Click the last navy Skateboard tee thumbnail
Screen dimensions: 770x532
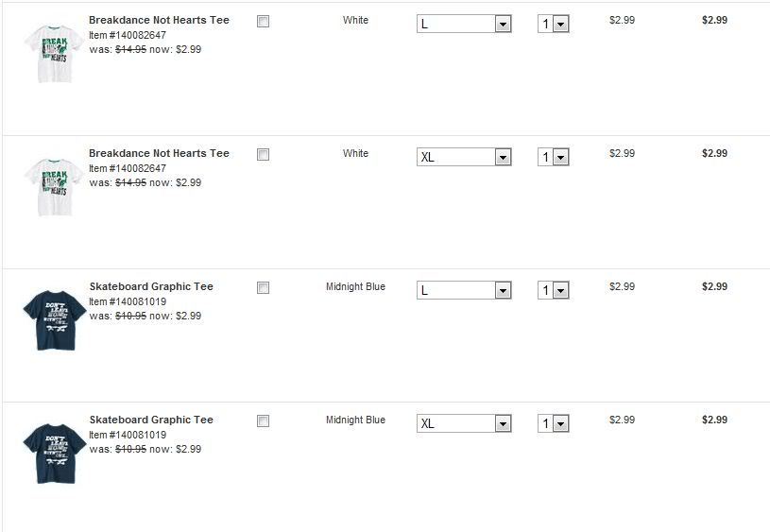pos(55,453)
